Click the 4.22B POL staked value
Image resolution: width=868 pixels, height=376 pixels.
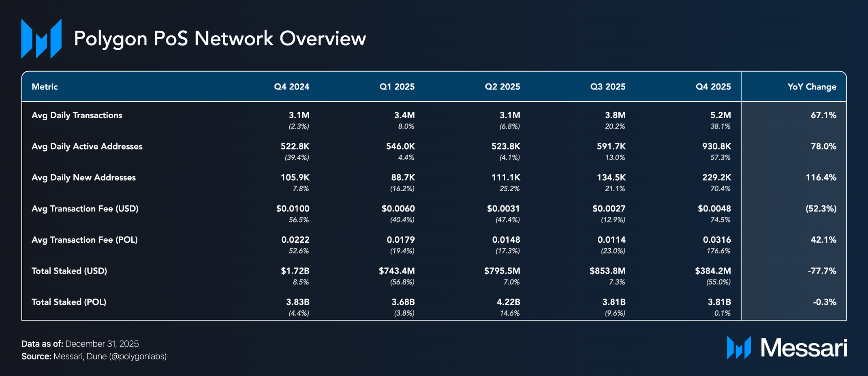[x=509, y=302]
